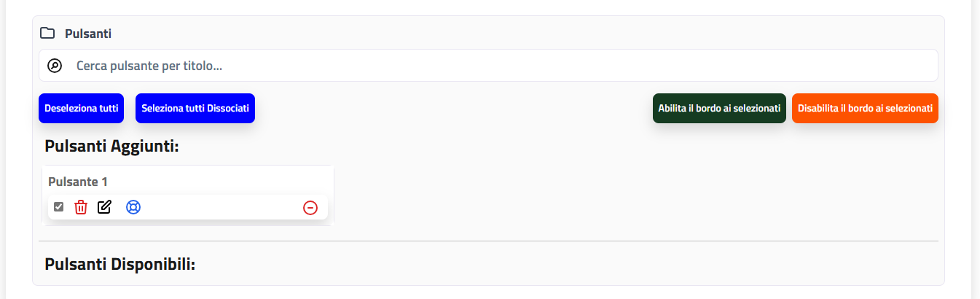
Task: Click "Abilita il bordo ai selezionati"
Action: coord(719,109)
